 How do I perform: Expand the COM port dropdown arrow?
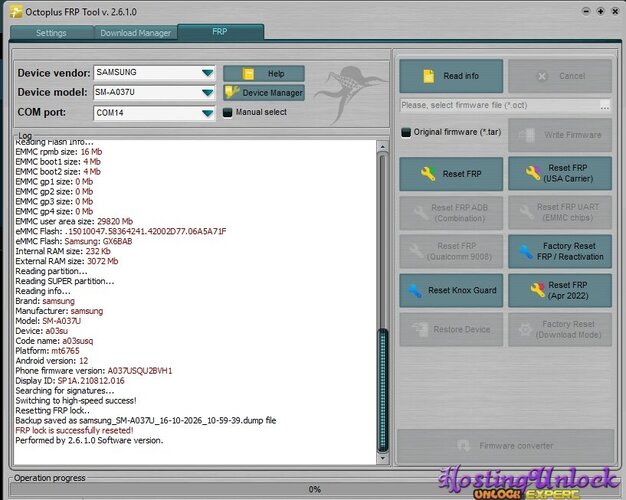coord(207,113)
